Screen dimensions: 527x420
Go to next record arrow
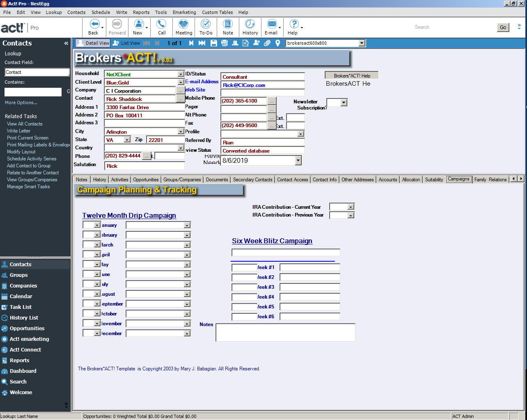(x=191, y=43)
